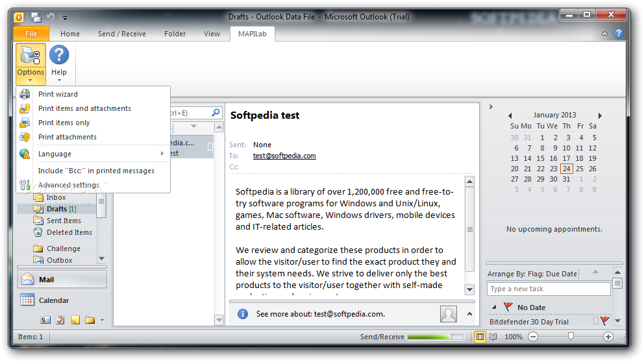Viewport: 644px width, 362px height.
Task: Choose Print items only
Action: [64, 123]
